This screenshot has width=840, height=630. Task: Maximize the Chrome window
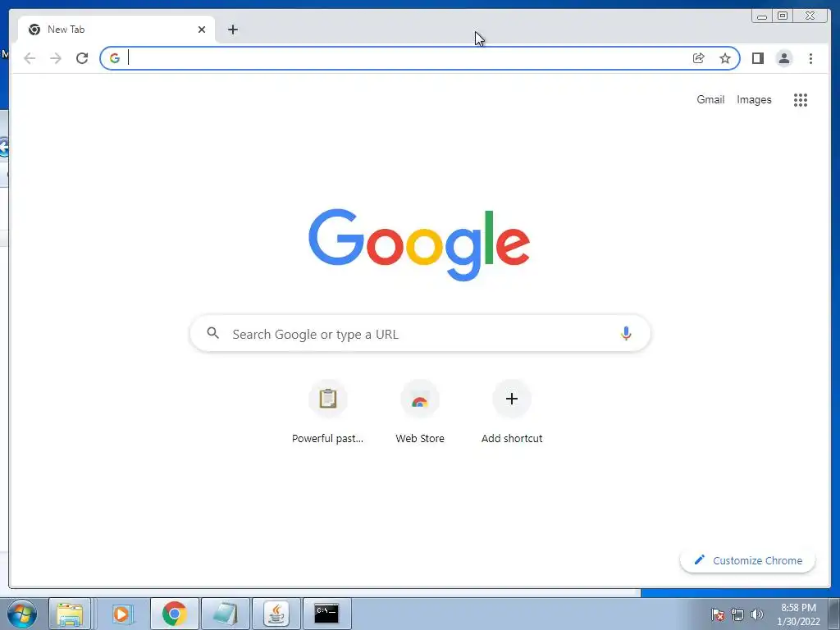point(783,16)
